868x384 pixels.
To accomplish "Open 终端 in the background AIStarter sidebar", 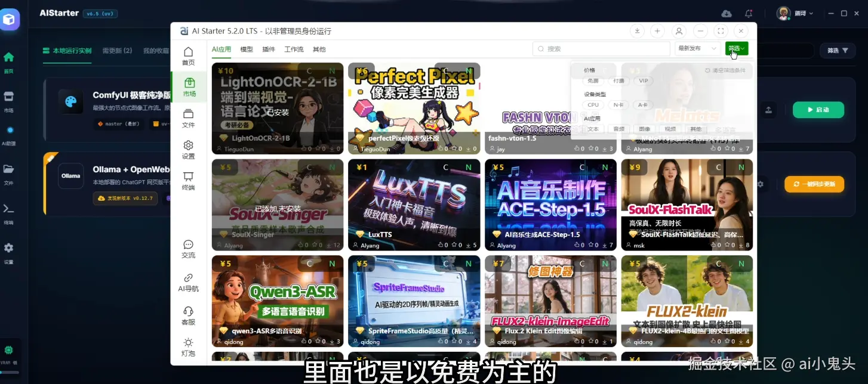I will [x=8, y=213].
